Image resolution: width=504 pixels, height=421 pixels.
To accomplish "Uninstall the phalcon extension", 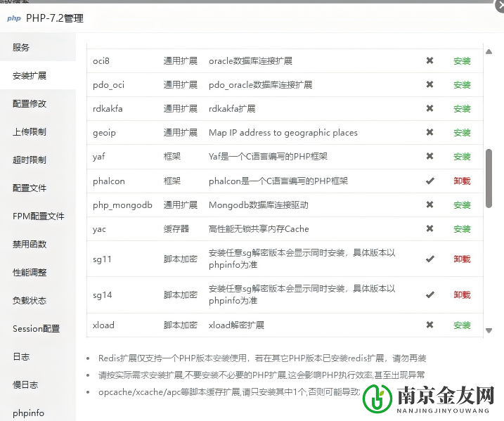I will (462, 181).
